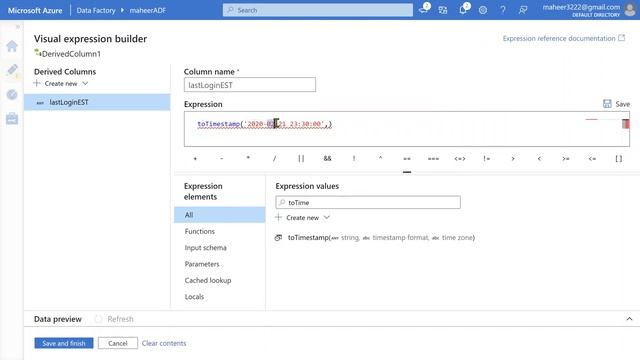Select lastLoginEST derived column
Viewport: 640px width, 360px height.
97,102
